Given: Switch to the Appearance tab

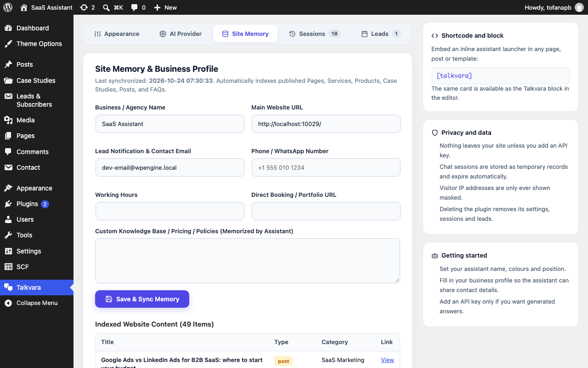Looking at the screenshot, I should pyautogui.click(x=117, y=34).
